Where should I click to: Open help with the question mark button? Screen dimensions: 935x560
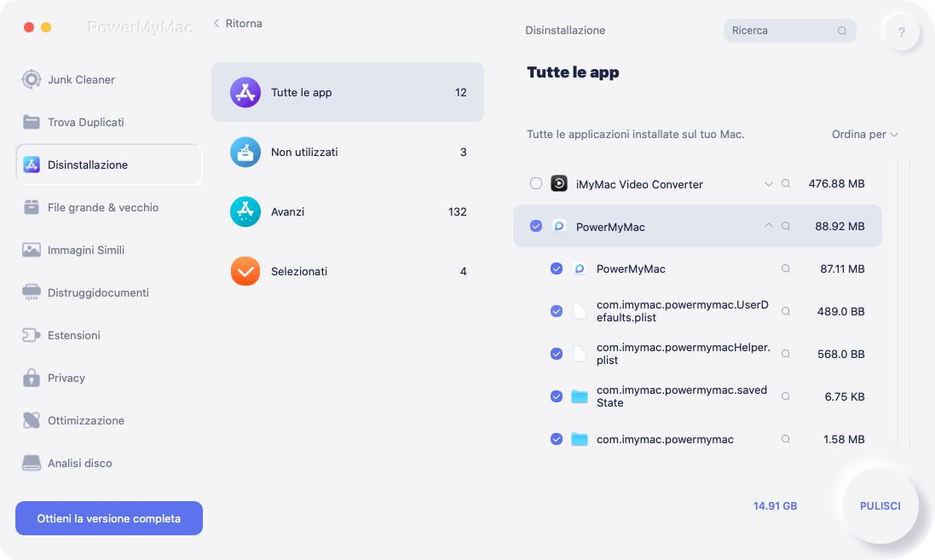tap(901, 32)
